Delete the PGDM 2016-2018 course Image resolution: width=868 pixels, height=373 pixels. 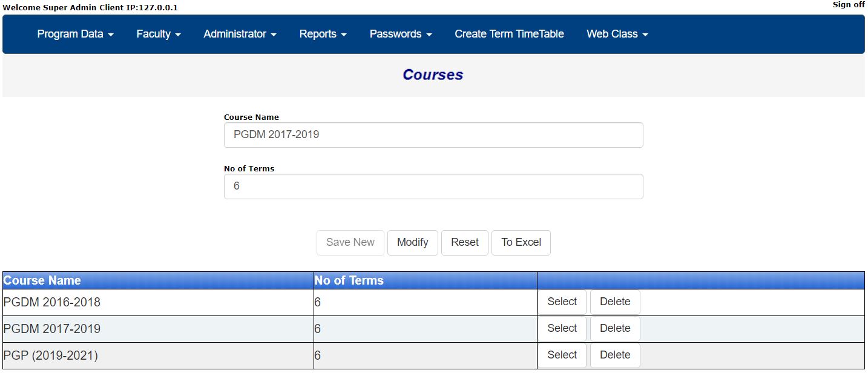pos(614,301)
